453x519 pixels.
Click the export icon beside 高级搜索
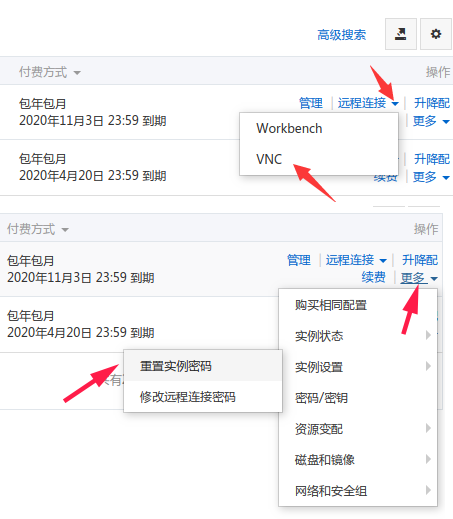401,34
